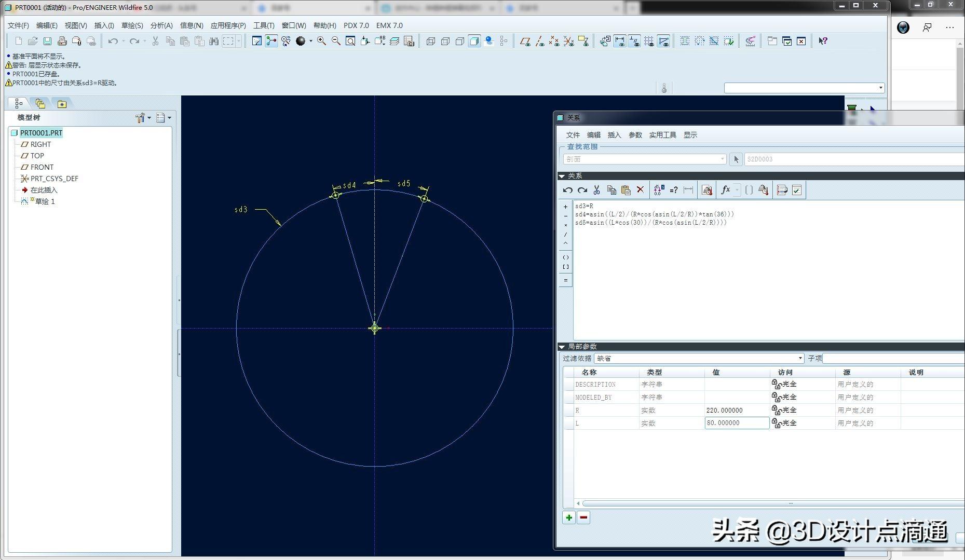Click the Refit view icon
The width and height of the screenshot is (965, 560).
point(350,41)
